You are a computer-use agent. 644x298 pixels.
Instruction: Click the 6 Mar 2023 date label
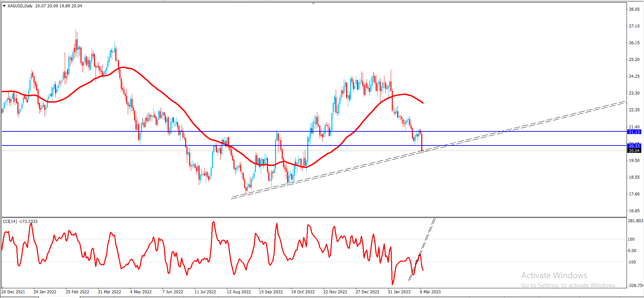(x=430, y=292)
